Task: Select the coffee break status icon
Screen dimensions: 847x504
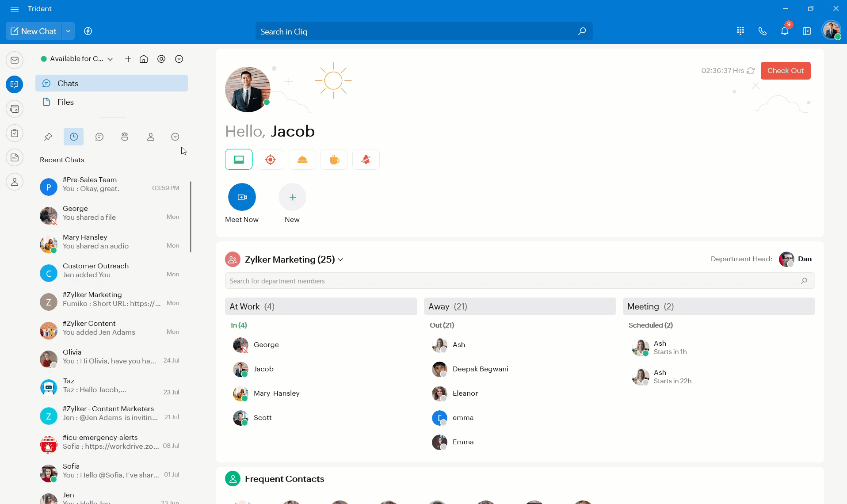Action: click(334, 160)
